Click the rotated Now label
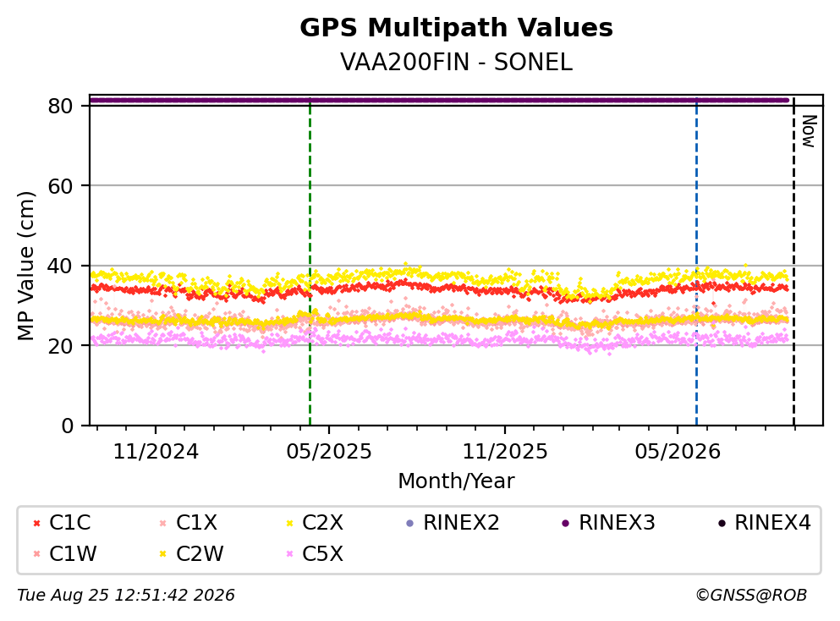This screenshot has width=840, height=621. tap(809, 131)
